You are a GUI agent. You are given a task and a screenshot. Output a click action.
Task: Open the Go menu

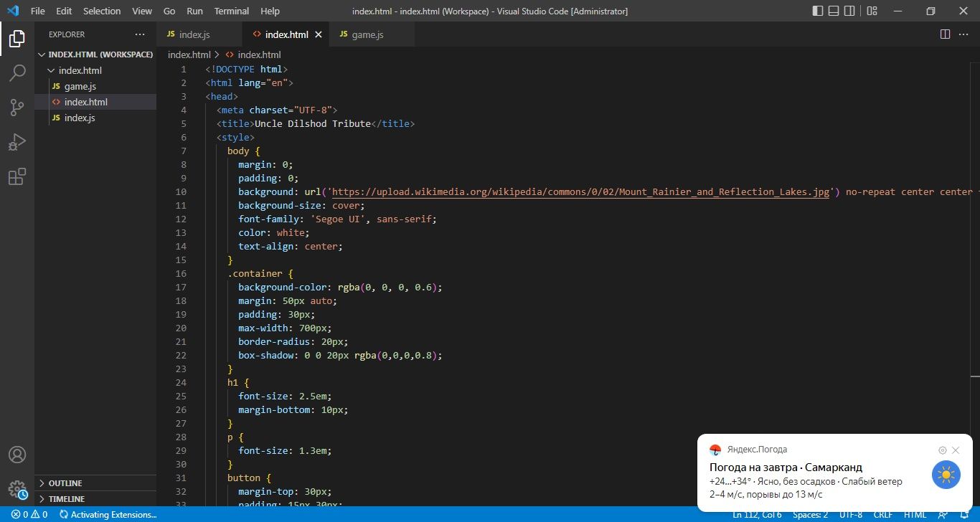169,11
